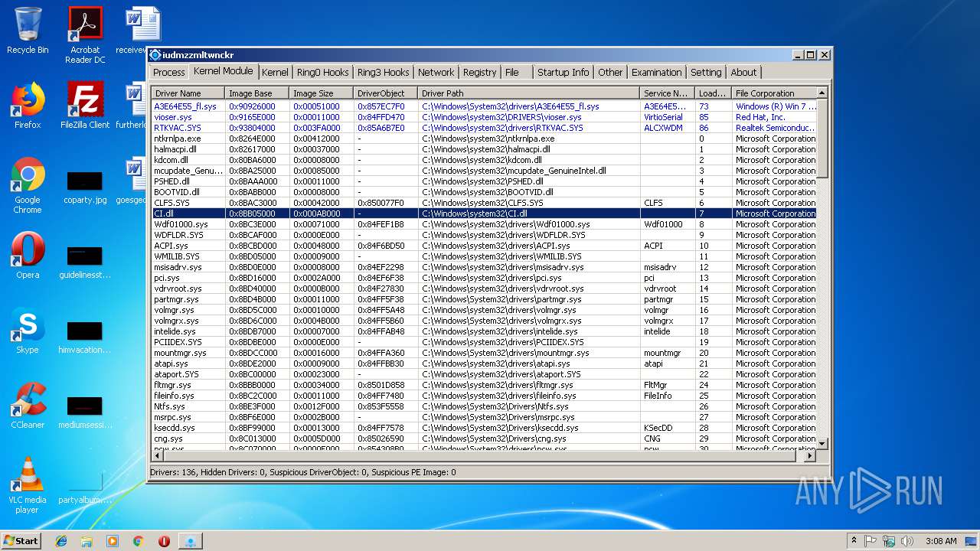Click the clock in system tray
Viewport: 980px width, 551px height.
pyautogui.click(x=940, y=541)
